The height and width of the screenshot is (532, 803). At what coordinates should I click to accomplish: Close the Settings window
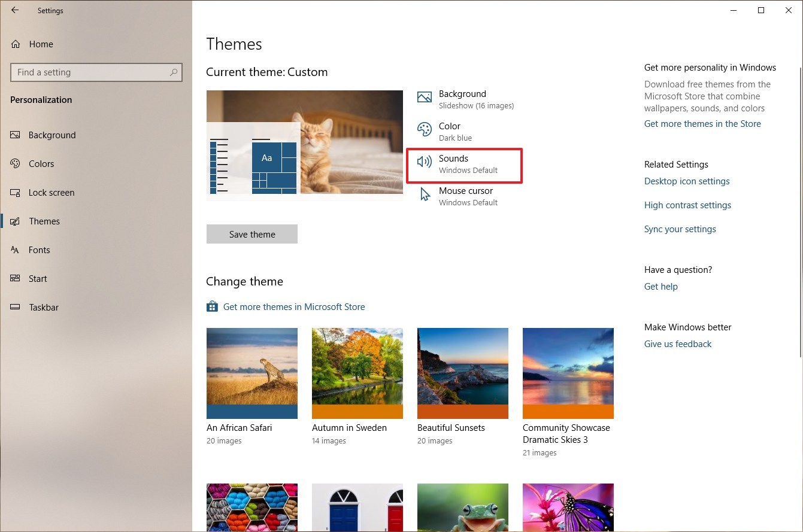point(789,10)
